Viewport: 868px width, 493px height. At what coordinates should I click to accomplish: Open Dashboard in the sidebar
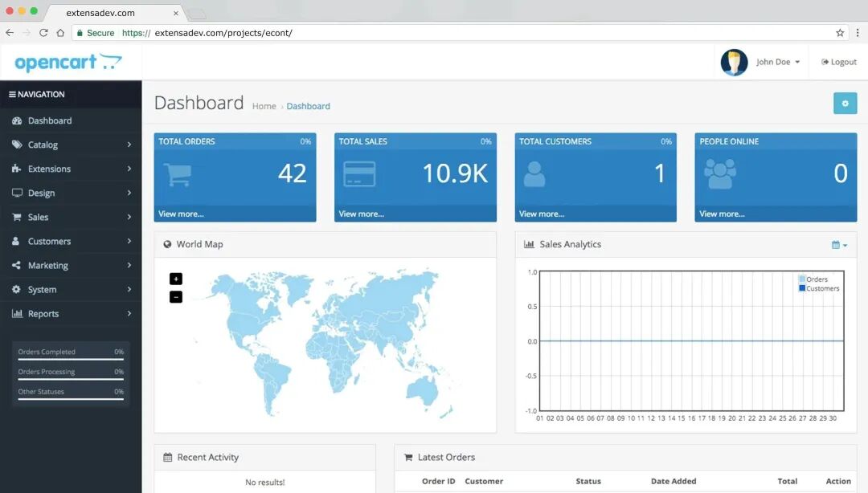coord(71,120)
